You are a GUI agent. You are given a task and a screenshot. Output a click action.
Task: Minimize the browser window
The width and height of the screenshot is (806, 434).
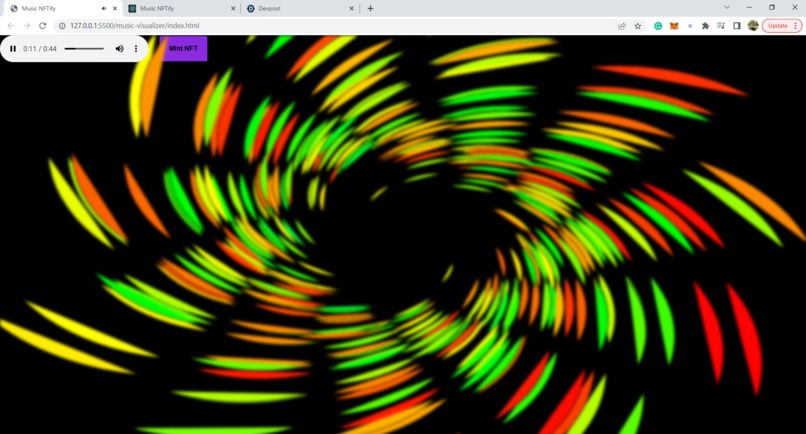749,7
